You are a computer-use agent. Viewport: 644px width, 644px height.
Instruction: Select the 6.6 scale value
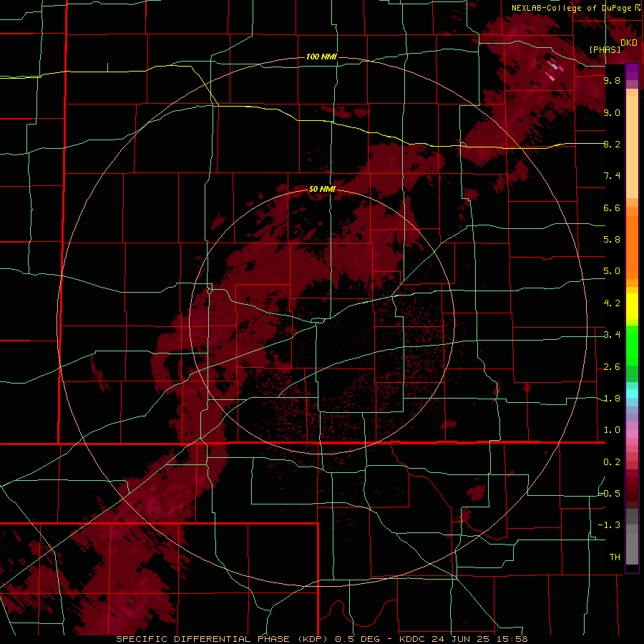[612, 208]
